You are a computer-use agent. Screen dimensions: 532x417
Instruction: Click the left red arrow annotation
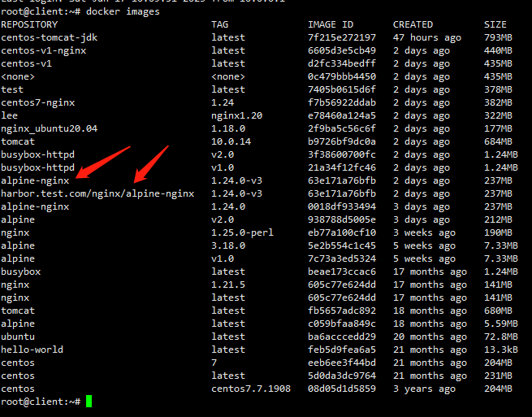tap(102, 162)
